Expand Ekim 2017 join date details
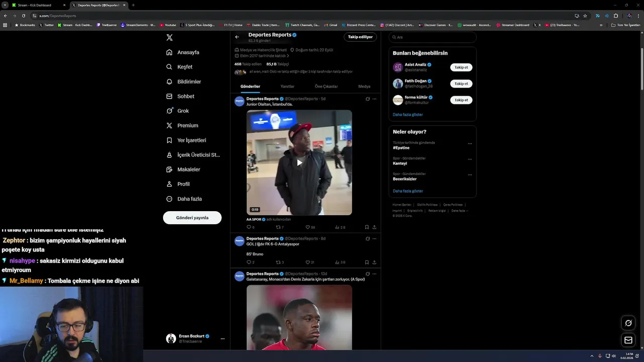 [262, 56]
